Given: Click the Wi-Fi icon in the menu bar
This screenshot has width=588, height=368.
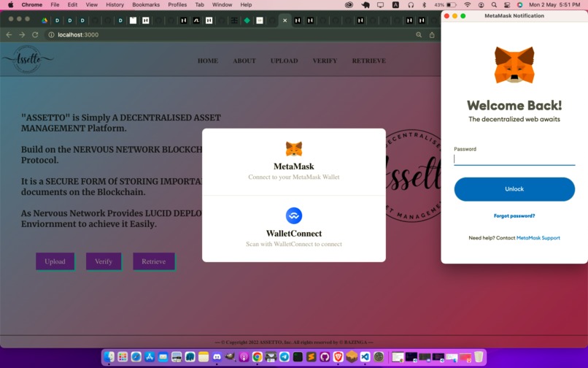Looking at the screenshot, I should click(x=467, y=4).
